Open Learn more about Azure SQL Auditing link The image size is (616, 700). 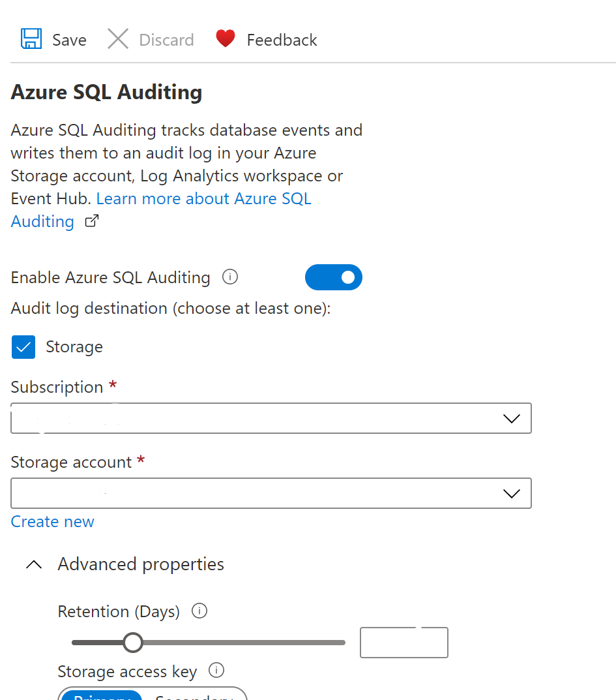[x=203, y=199]
